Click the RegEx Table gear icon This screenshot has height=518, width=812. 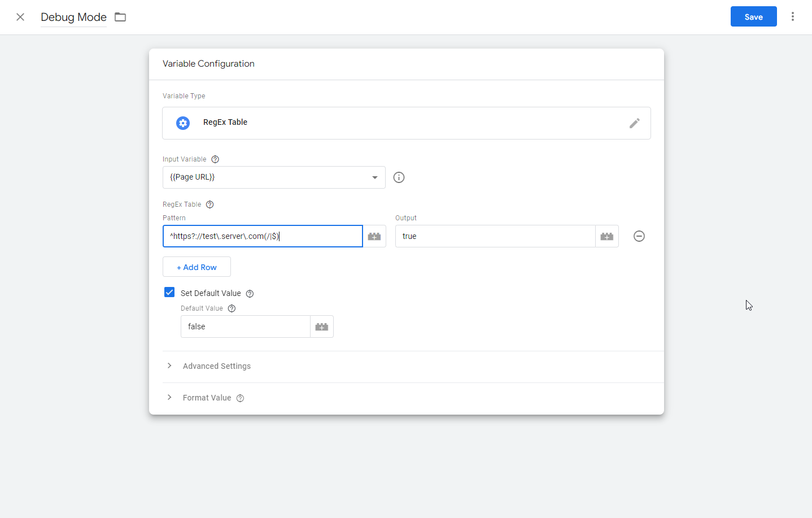point(183,123)
